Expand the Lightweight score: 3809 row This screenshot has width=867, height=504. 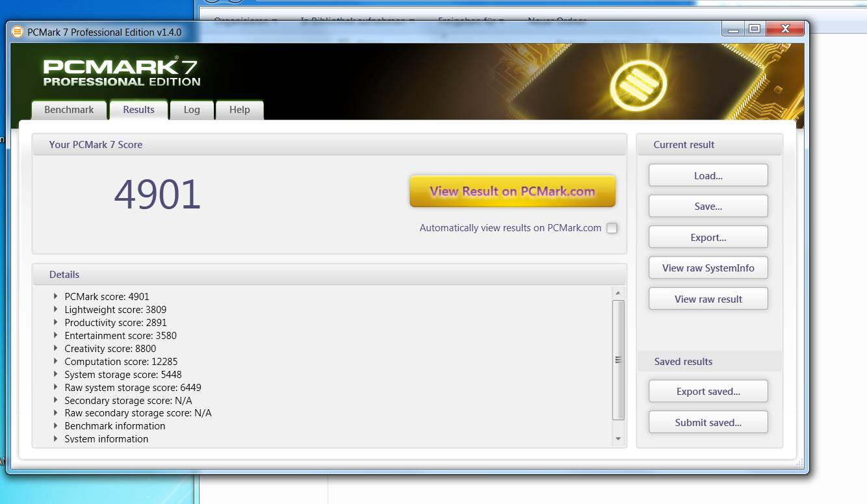click(x=56, y=309)
